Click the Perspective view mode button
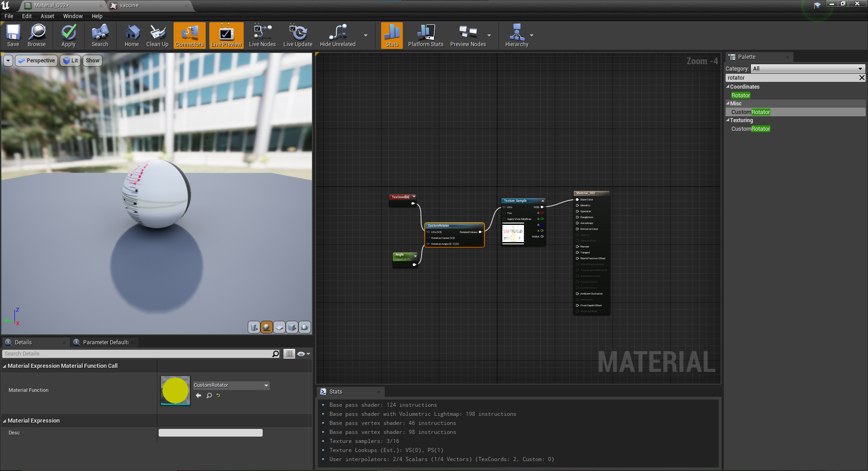Screen dimensions: 868x471 click(37, 61)
